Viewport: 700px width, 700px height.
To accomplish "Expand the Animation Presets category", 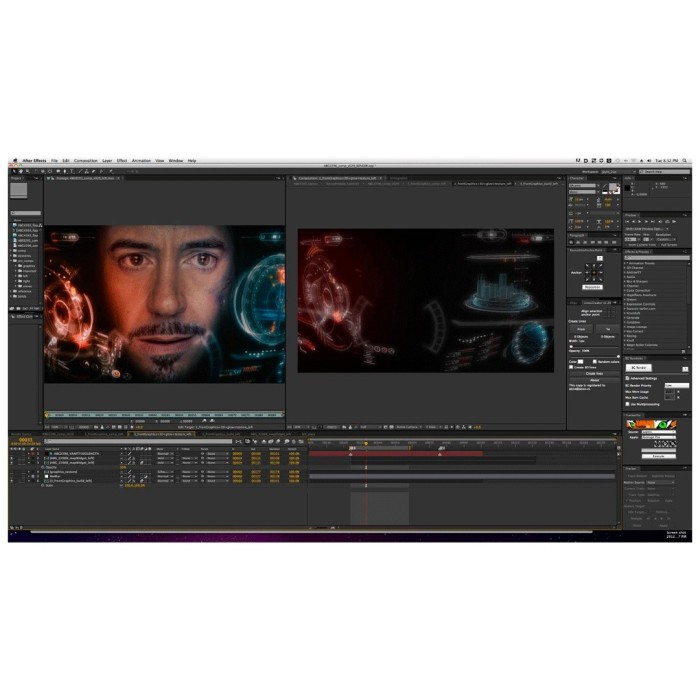I will 625,263.
